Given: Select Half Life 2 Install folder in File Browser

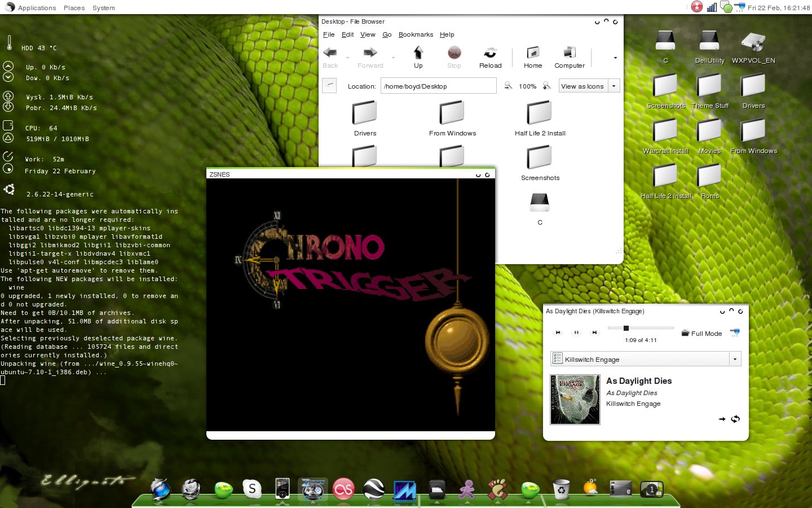Looking at the screenshot, I should pyautogui.click(x=540, y=119).
